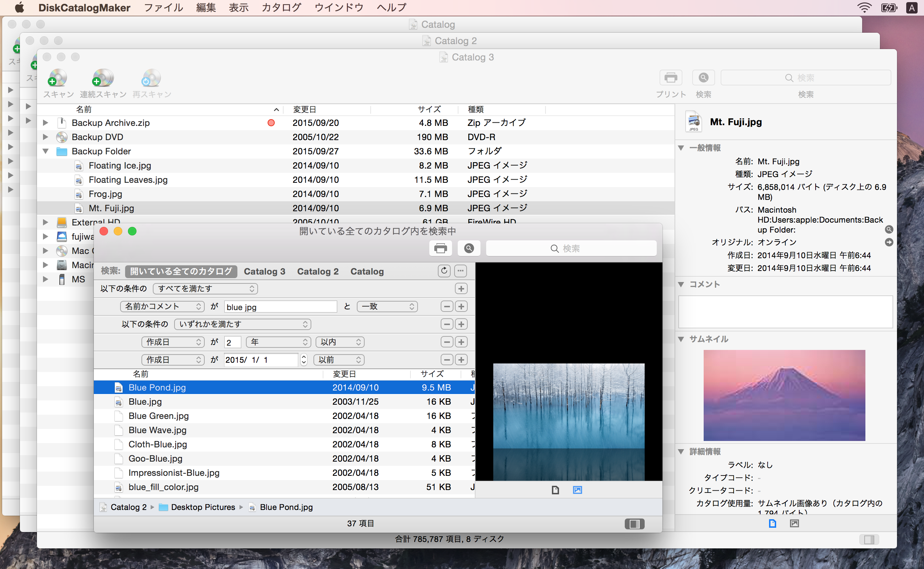Click the search field in the search window toolbar

point(571,248)
